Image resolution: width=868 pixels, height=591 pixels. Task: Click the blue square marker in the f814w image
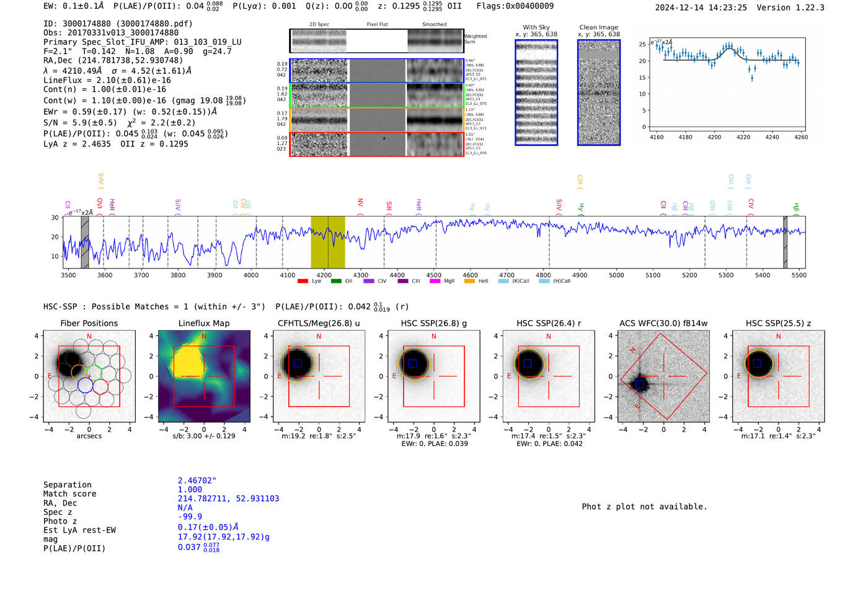tap(640, 384)
